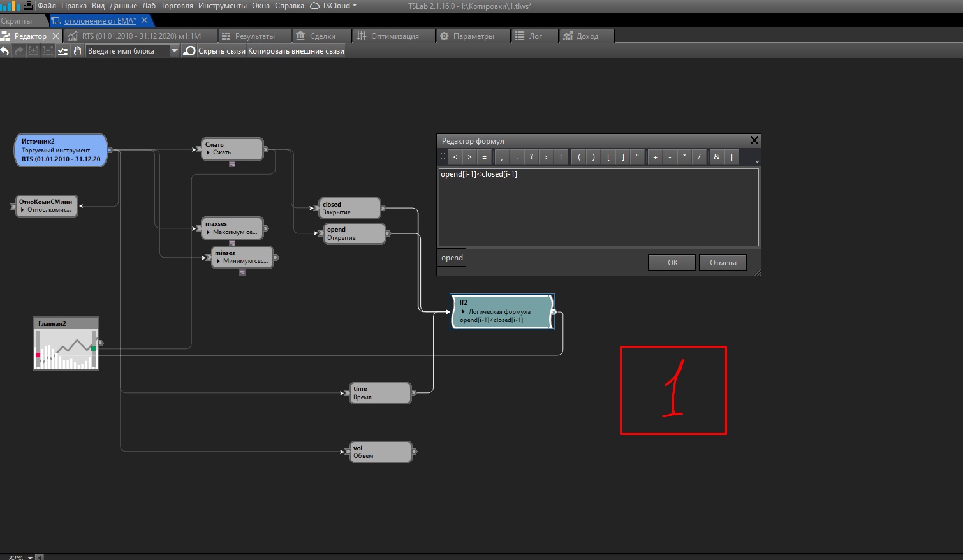Insert an opening square bracket
Image resolution: width=963 pixels, height=560 pixels.
pos(608,157)
